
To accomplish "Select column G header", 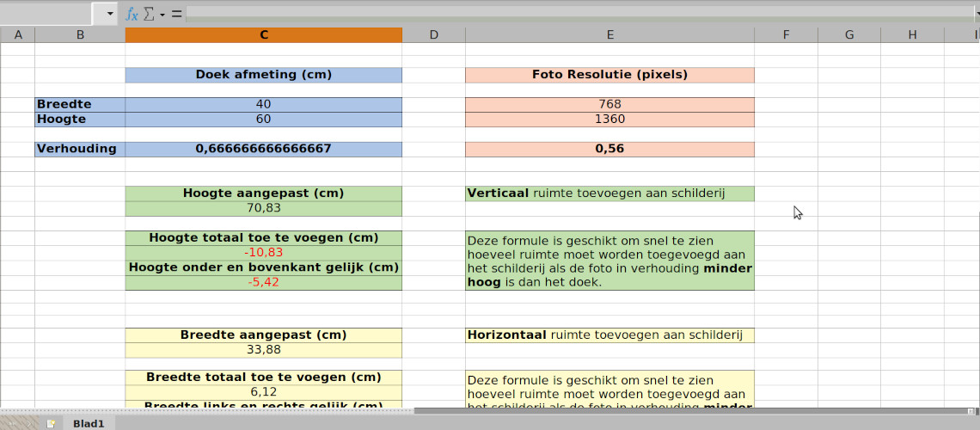I will pyautogui.click(x=848, y=34).
